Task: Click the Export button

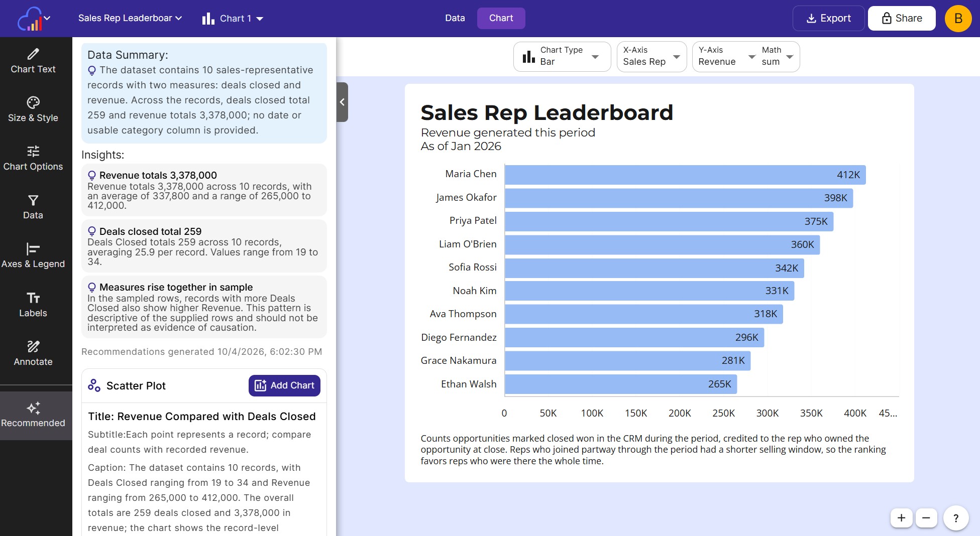Action: [x=829, y=18]
